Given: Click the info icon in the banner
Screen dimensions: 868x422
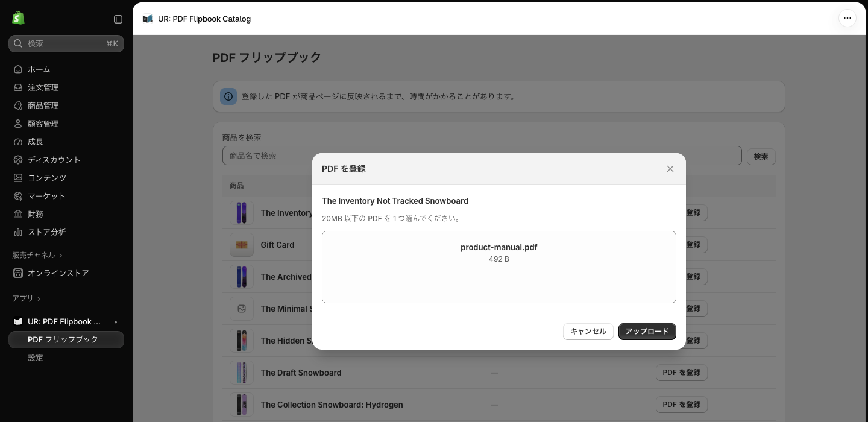Looking at the screenshot, I should point(228,96).
